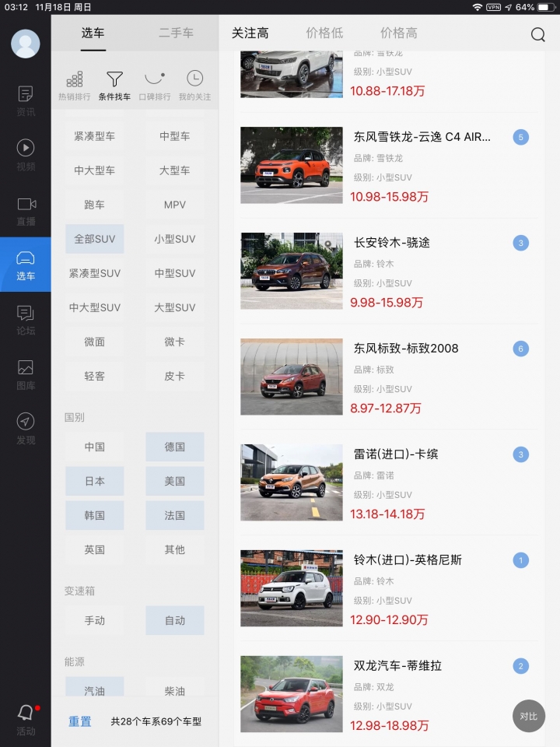Tap the badge 3 on 雷诺卡缤 row
560x747 pixels.
(520, 454)
